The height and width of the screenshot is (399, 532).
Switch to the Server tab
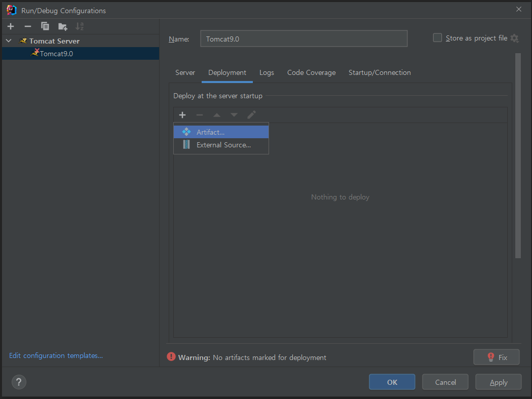click(x=185, y=72)
